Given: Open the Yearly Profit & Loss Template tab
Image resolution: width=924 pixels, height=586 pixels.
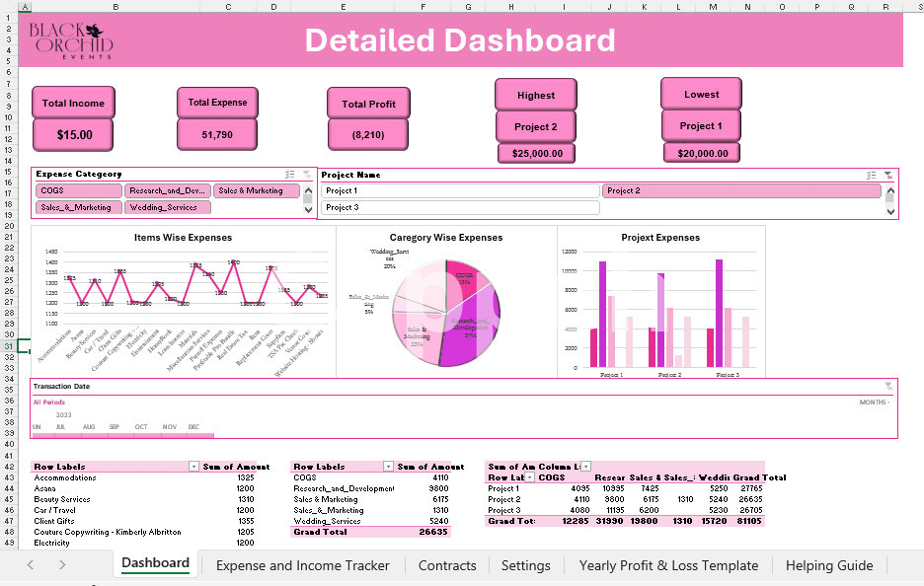Looking at the screenshot, I should pyautogui.click(x=668, y=565).
